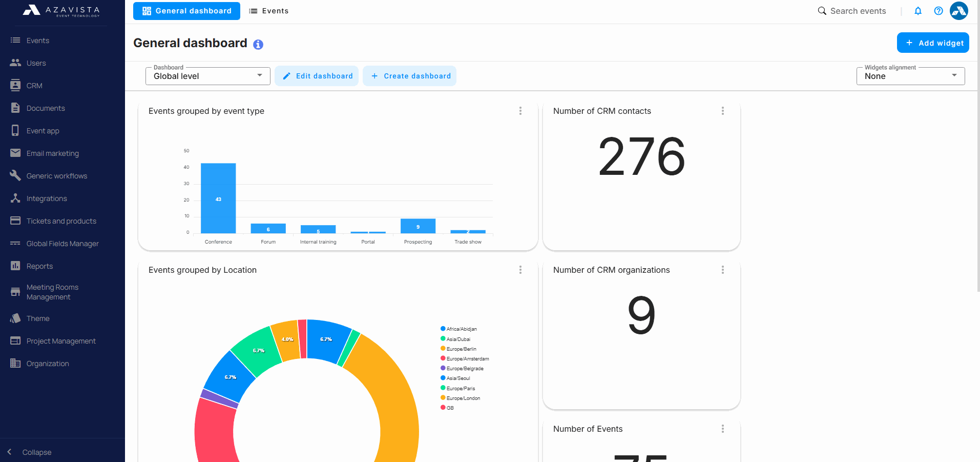Click the Prospecting bar showing 9
Image resolution: width=980 pixels, height=462 pixels.
[418, 226]
